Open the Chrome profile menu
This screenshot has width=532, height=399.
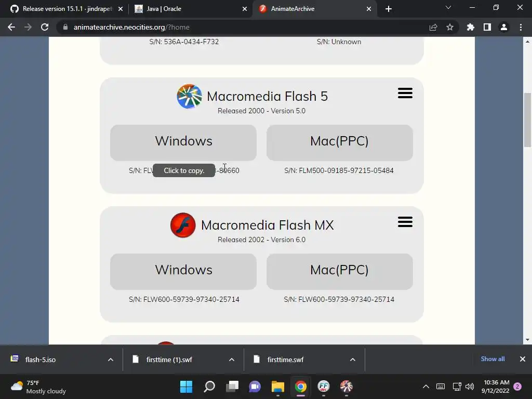(504, 27)
